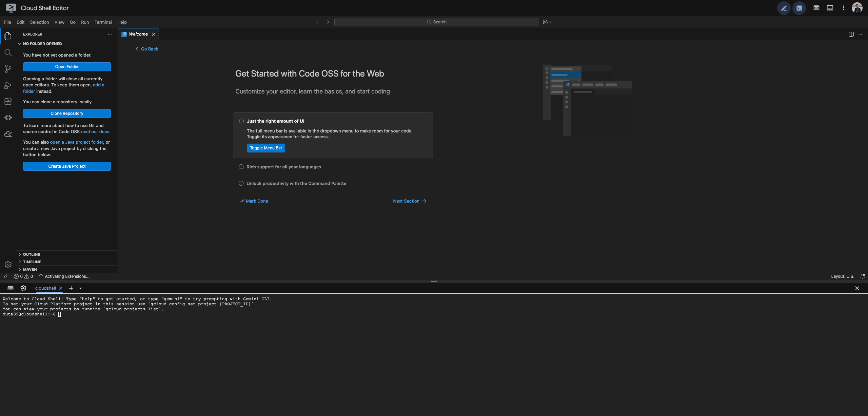Close the Welcome tab
Image resolution: width=868 pixels, height=416 pixels.
(154, 34)
